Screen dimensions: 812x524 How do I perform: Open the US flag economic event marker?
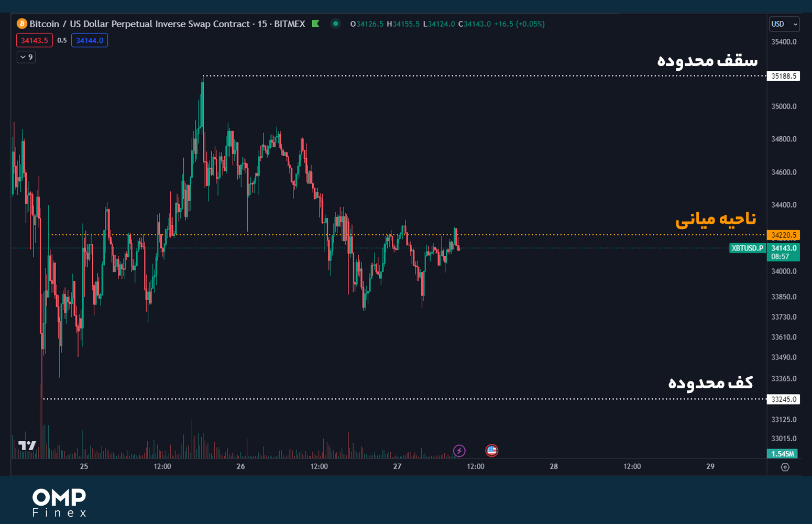pyautogui.click(x=492, y=451)
